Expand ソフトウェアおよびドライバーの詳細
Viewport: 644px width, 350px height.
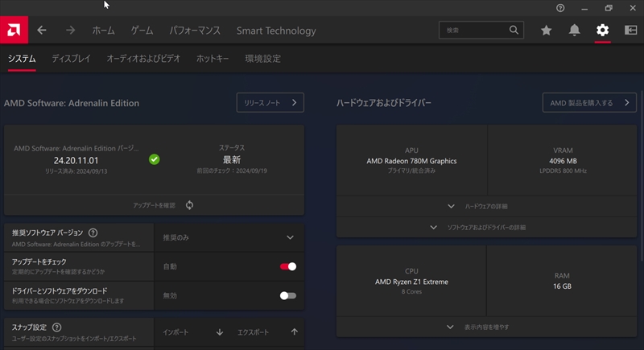click(x=486, y=228)
